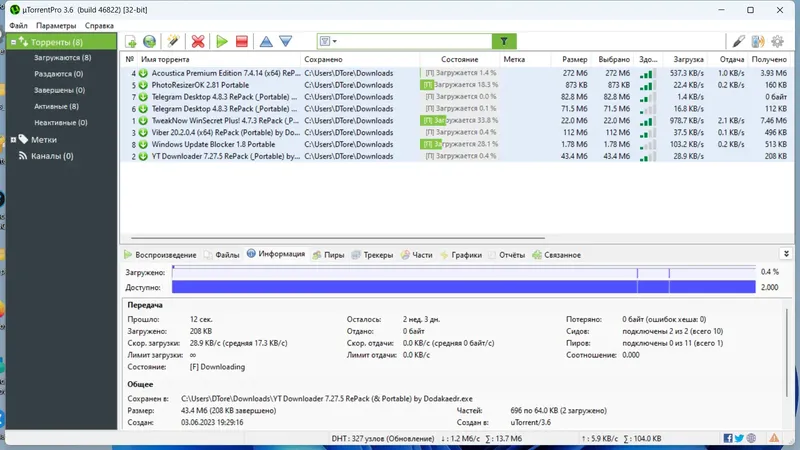The height and width of the screenshot is (450, 800).
Task: Switch to the Трекеры tab
Action: (372, 255)
